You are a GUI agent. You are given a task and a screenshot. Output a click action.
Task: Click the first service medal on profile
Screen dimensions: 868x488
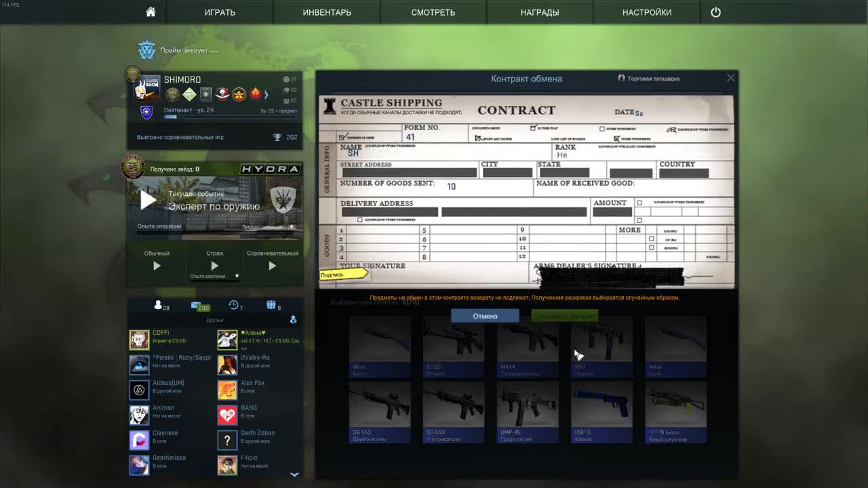pos(173,94)
